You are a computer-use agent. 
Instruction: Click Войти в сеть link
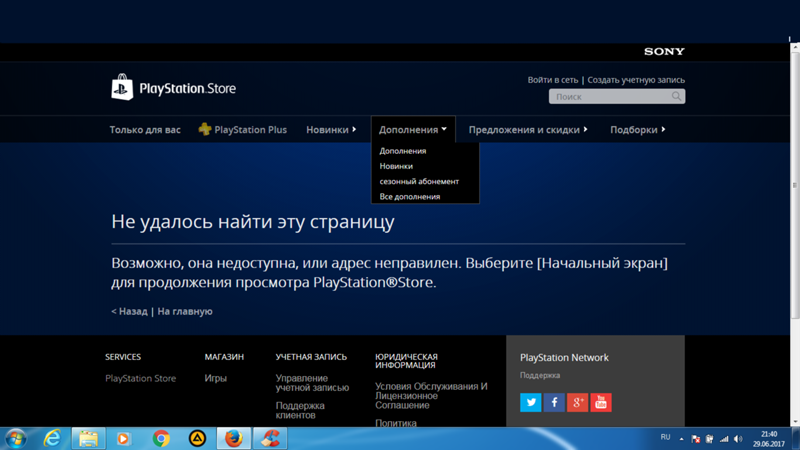pos(553,80)
